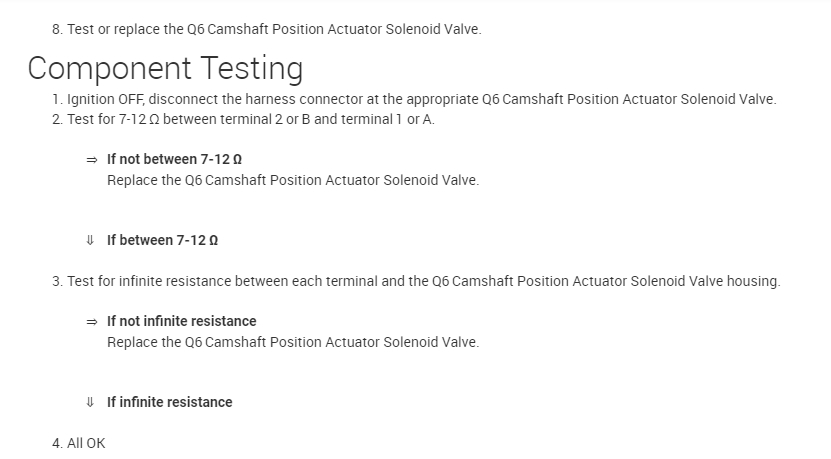Viewport: 831px width, 459px height.
Task: Click the down arrow beside "If between 7-12 Ω"
Action: [92, 241]
